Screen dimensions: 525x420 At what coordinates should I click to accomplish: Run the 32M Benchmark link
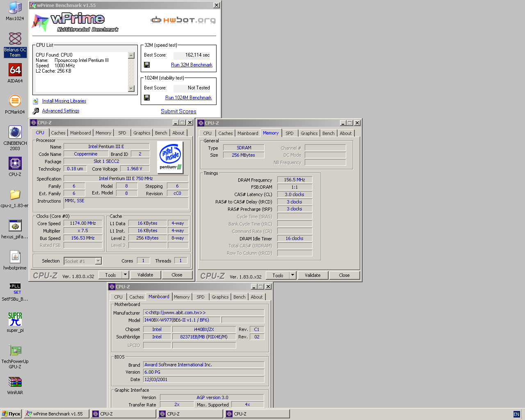click(x=192, y=65)
